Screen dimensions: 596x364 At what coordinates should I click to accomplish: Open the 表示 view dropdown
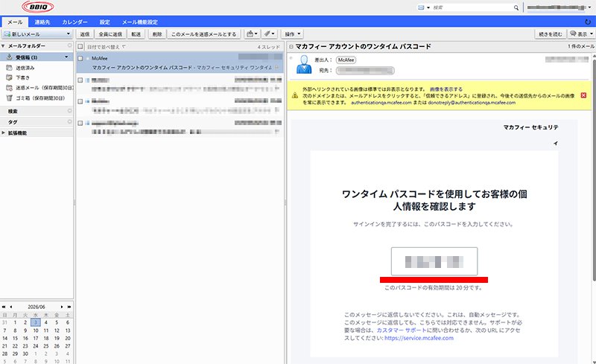point(581,34)
